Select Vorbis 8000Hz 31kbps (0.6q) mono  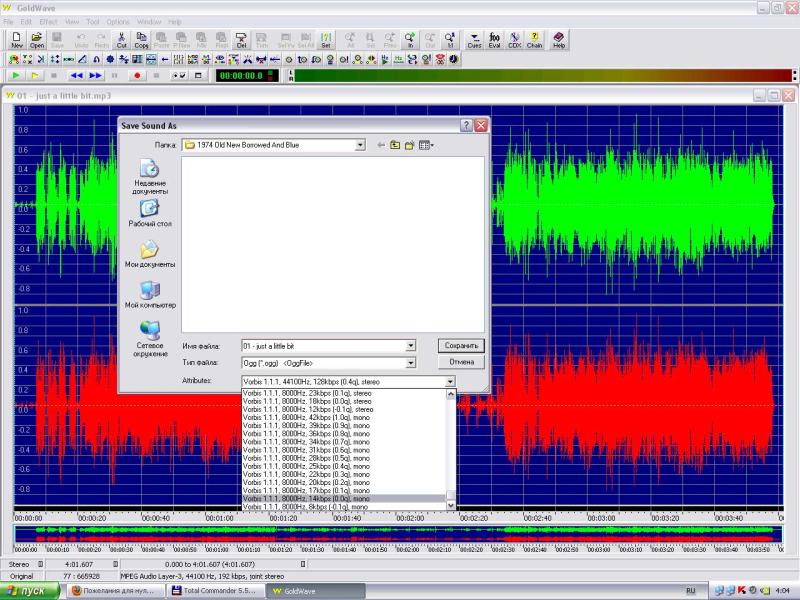click(x=344, y=450)
